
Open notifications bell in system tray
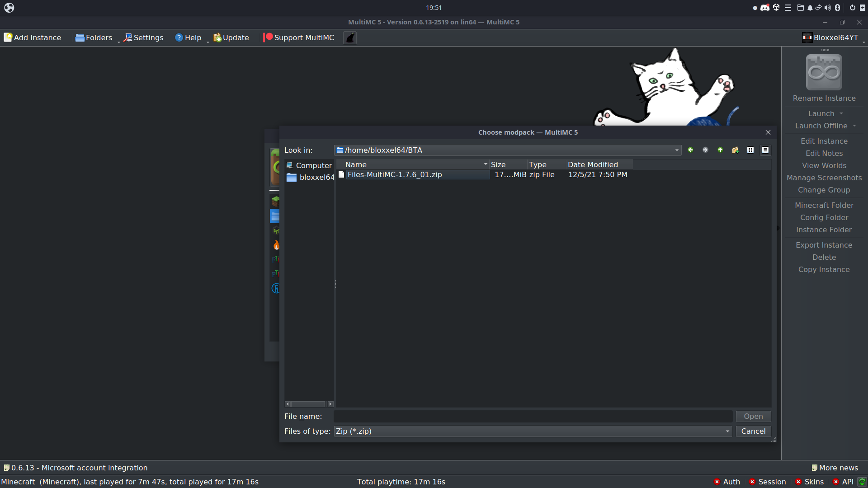point(810,8)
